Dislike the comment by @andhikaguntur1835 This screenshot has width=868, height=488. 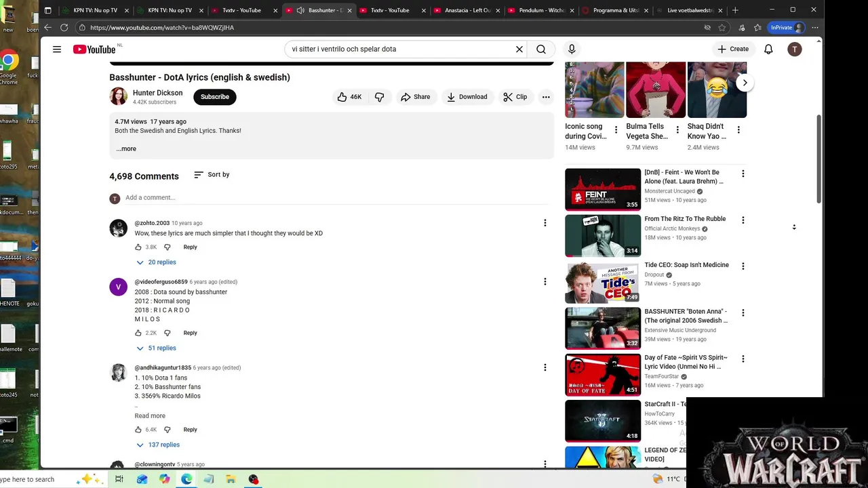click(x=167, y=430)
